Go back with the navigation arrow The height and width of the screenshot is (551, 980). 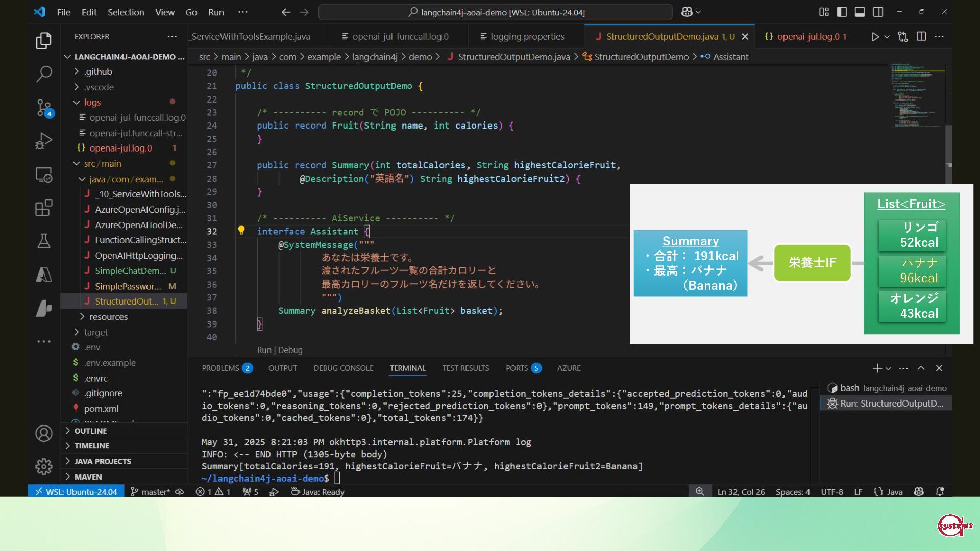pyautogui.click(x=286, y=12)
